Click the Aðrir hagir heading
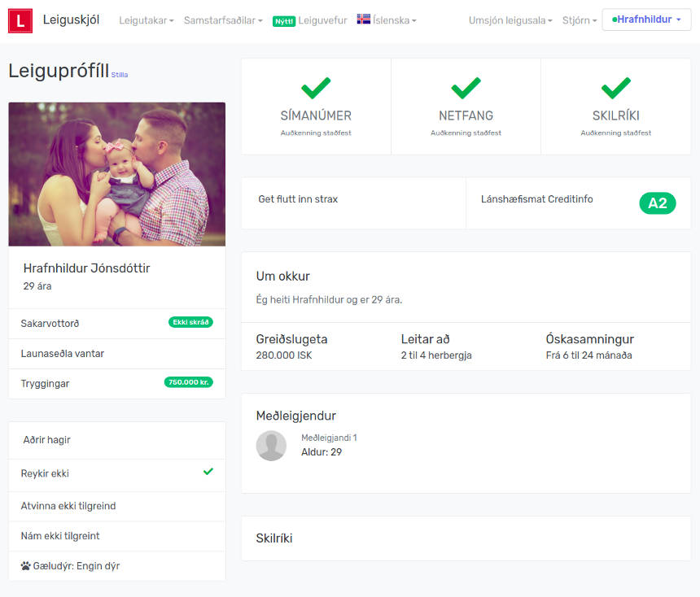 [x=47, y=440]
